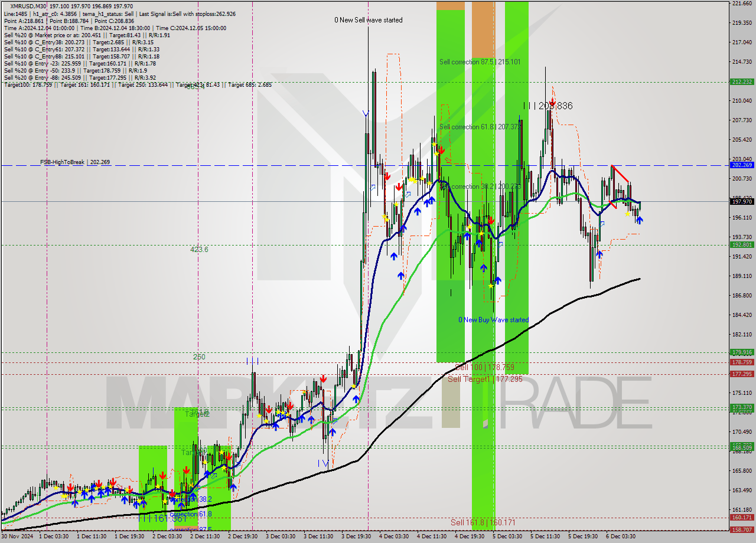
Task: Click the black current price tag 197.970
Action: 742,201
